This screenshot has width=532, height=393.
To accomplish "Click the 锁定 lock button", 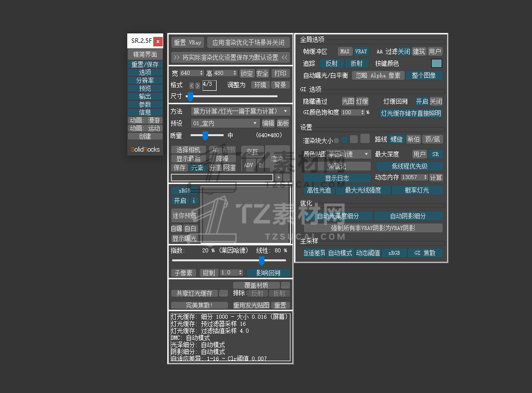I will pos(247,73).
